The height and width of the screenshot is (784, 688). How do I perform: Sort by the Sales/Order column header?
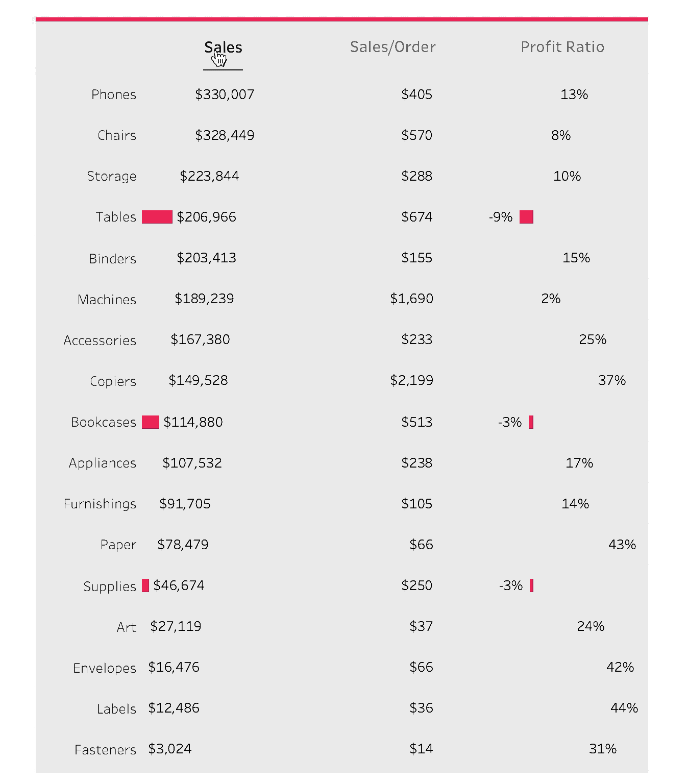392,47
